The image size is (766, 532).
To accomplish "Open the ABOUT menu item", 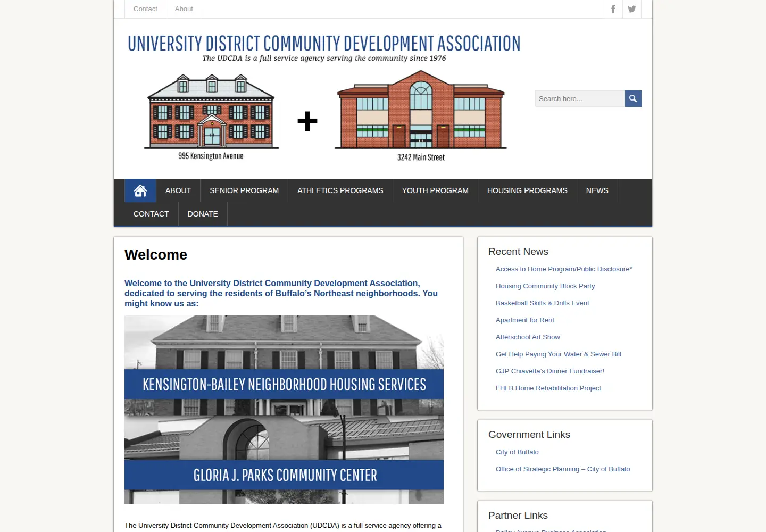I will click(x=178, y=190).
